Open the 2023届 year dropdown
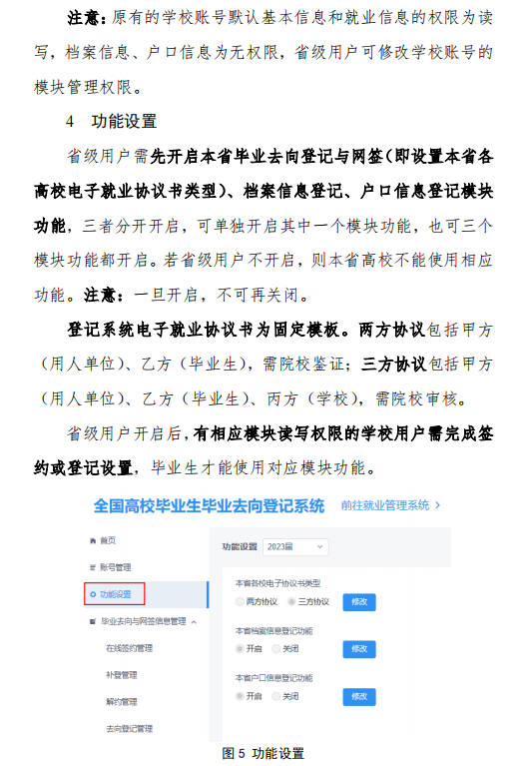Screen dimensions: 532x766 (x=295, y=547)
